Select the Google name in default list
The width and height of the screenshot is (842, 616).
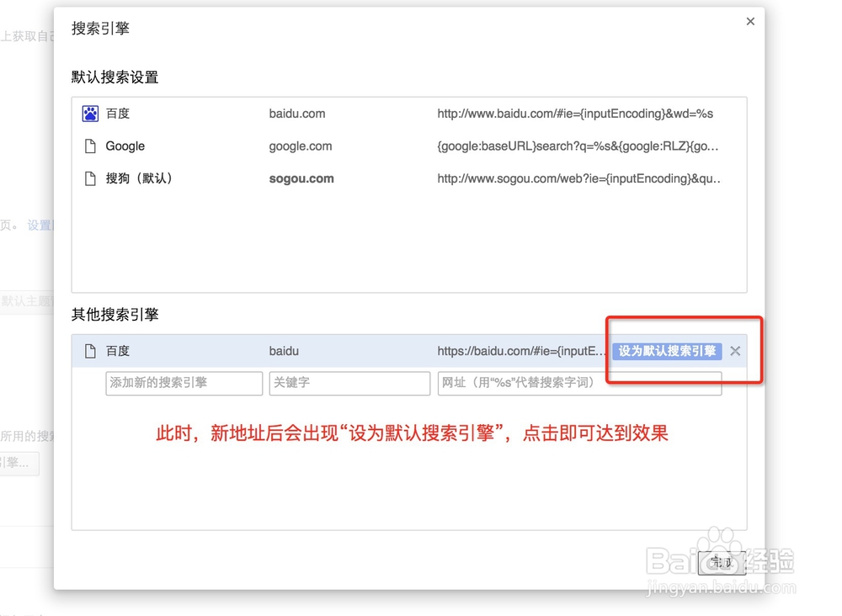[x=125, y=146]
